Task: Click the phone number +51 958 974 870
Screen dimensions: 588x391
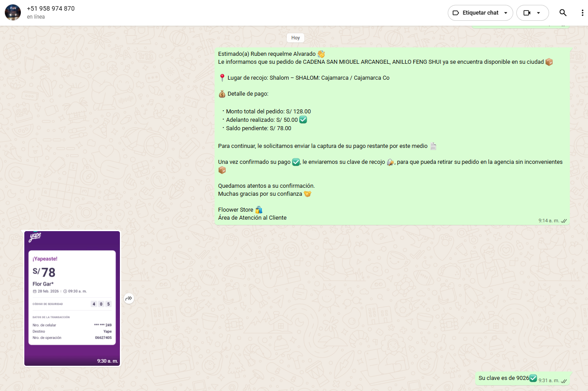Action: 50,8
